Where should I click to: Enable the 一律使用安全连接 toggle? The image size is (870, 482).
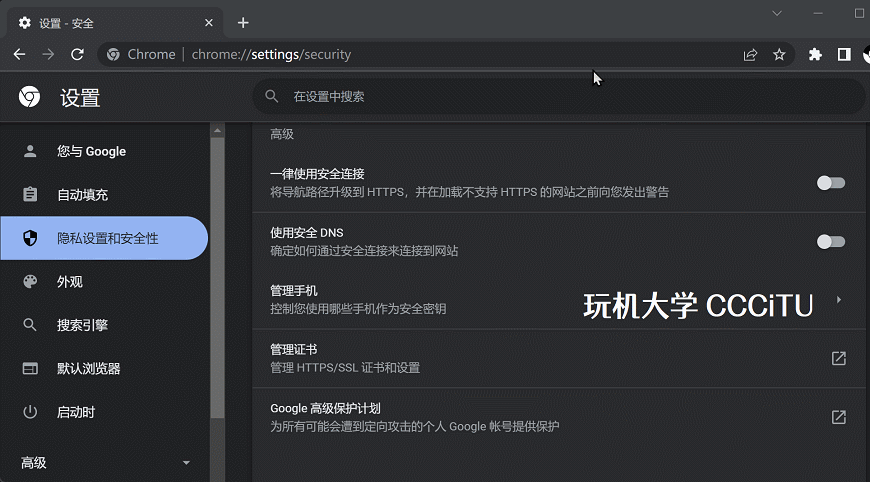830,183
